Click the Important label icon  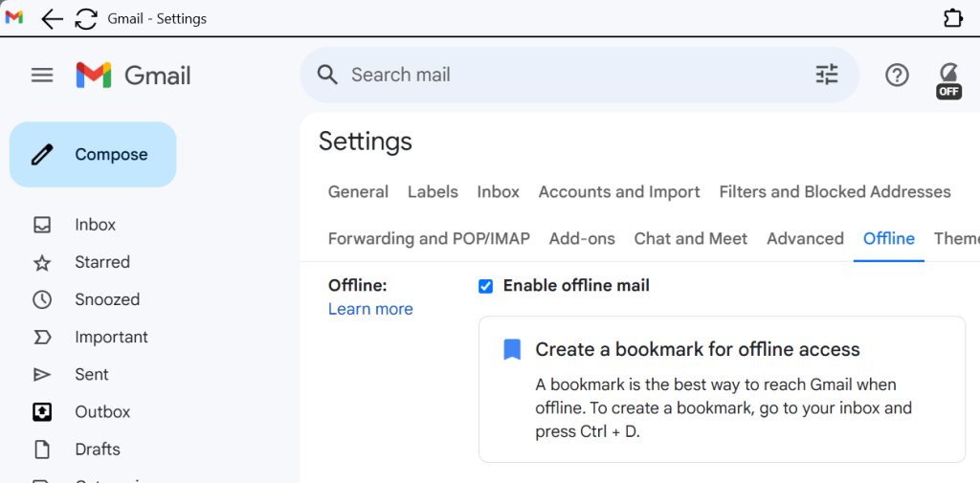pos(42,338)
